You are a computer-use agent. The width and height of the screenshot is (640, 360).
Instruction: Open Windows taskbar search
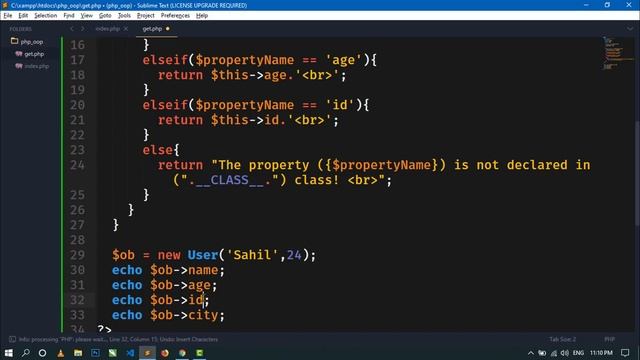point(25,353)
